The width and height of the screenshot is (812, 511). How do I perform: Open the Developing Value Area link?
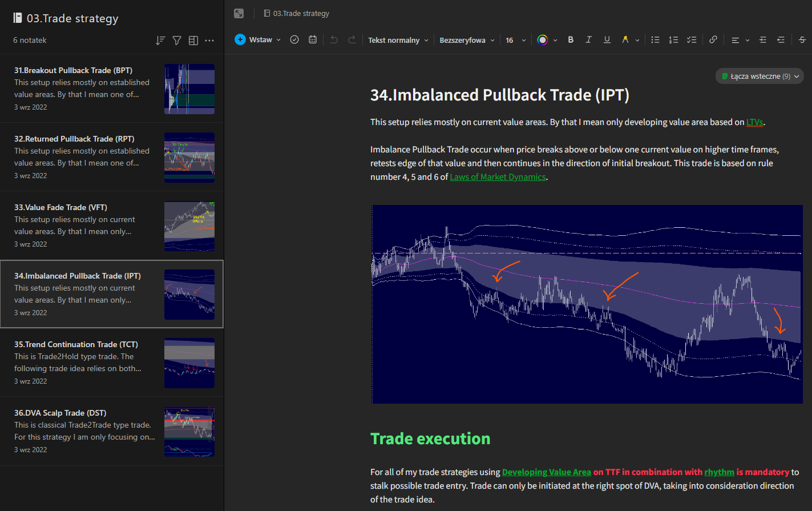coord(546,472)
